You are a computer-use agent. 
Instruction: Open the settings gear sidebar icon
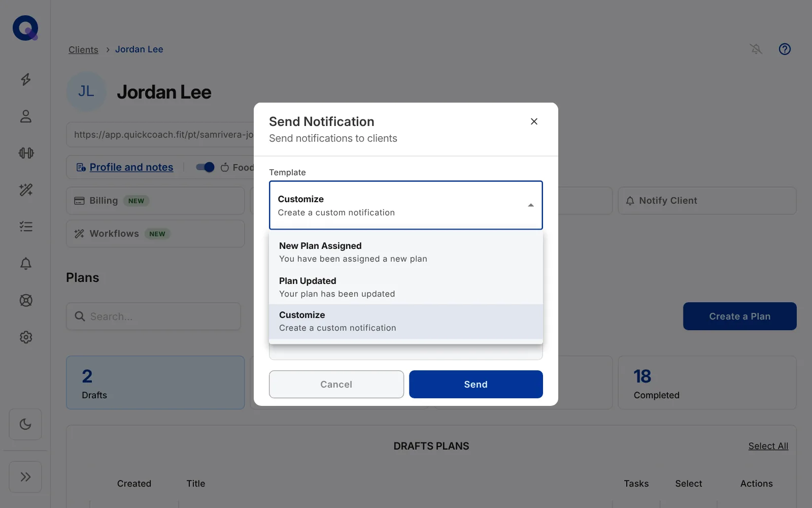(26, 337)
